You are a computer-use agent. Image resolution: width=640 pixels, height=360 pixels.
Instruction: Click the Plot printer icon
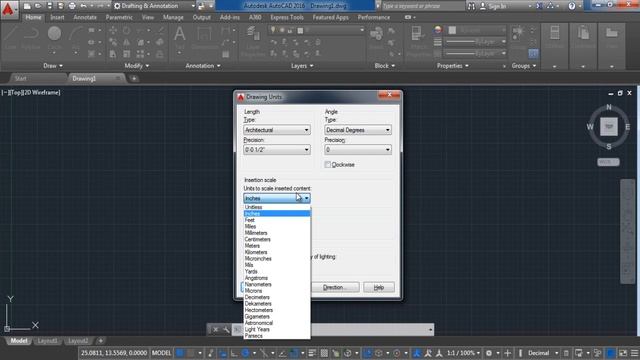[x=72, y=6]
